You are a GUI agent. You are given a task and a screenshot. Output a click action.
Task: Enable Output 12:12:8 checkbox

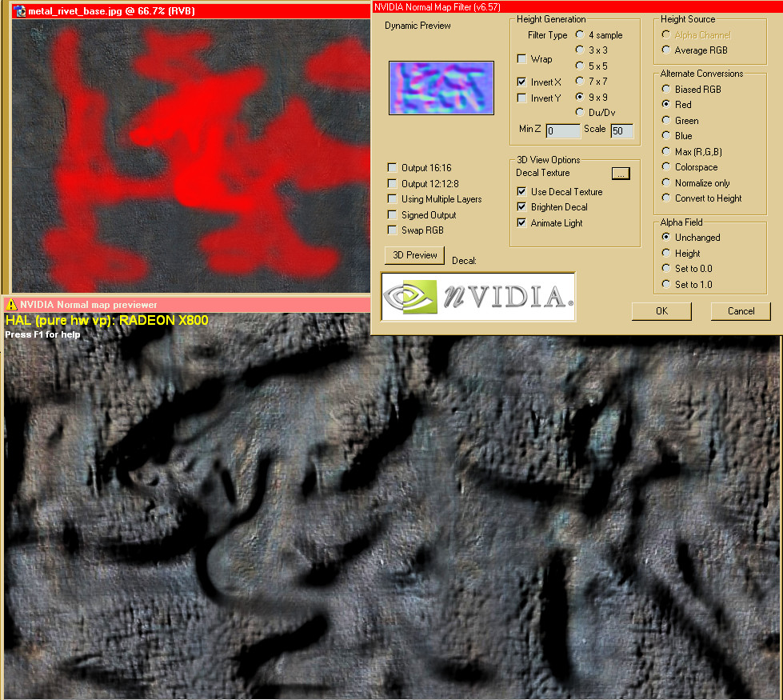coord(393,183)
